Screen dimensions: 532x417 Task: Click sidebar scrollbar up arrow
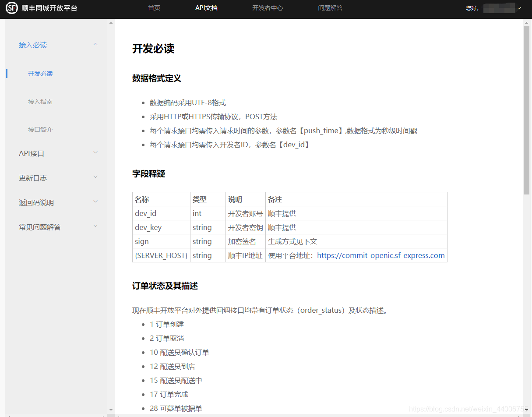click(x=111, y=23)
